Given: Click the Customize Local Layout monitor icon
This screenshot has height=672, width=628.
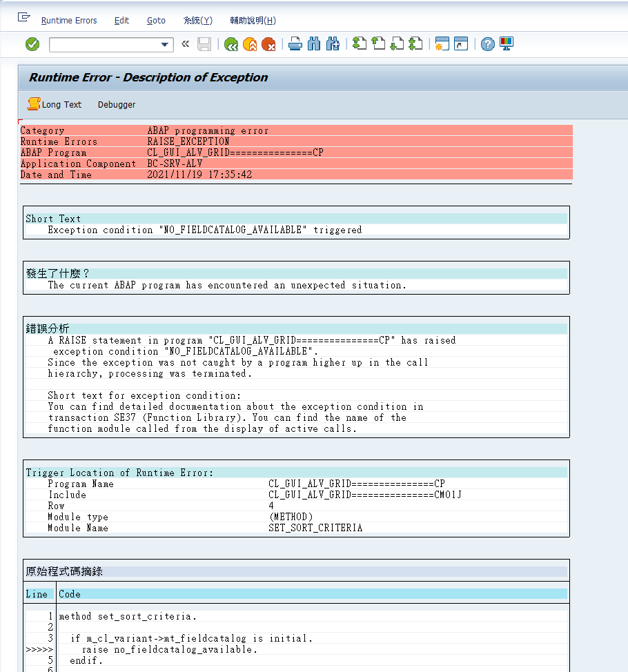Looking at the screenshot, I should (x=507, y=44).
